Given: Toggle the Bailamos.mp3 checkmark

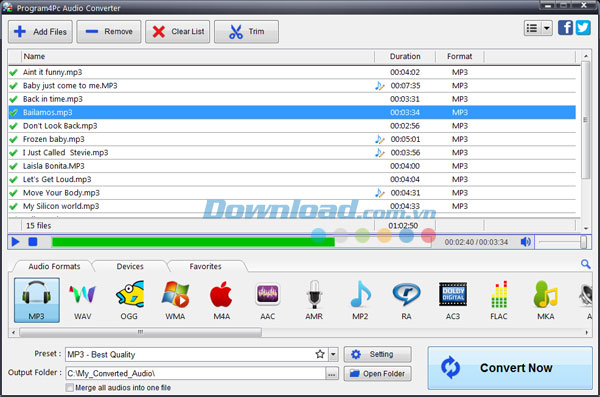Looking at the screenshot, I should (14, 113).
